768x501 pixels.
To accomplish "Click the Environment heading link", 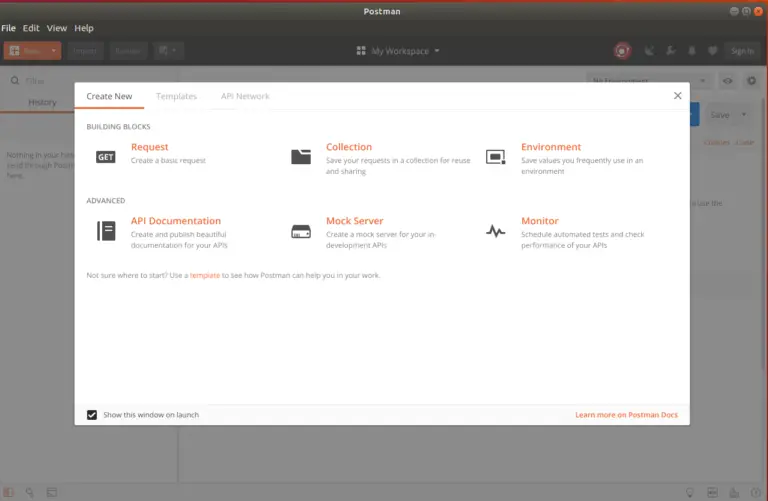I will click(x=551, y=147).
